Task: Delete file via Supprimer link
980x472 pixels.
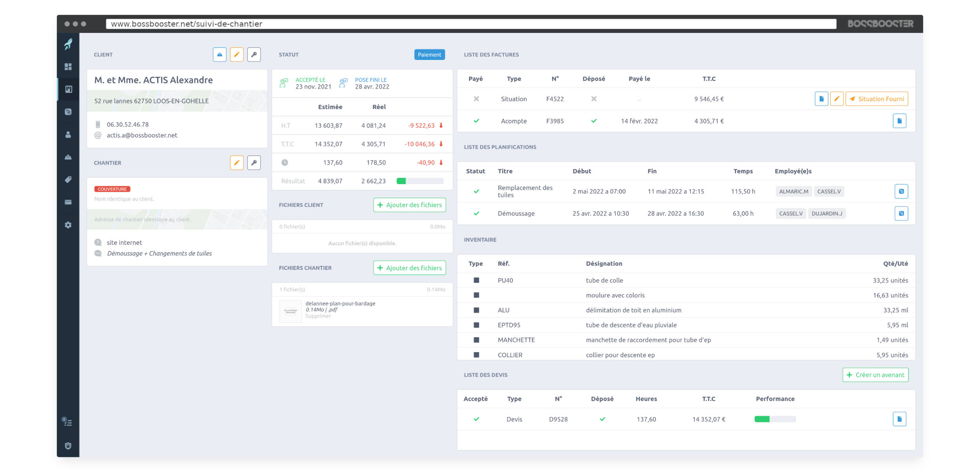Action: coord(318,316)
